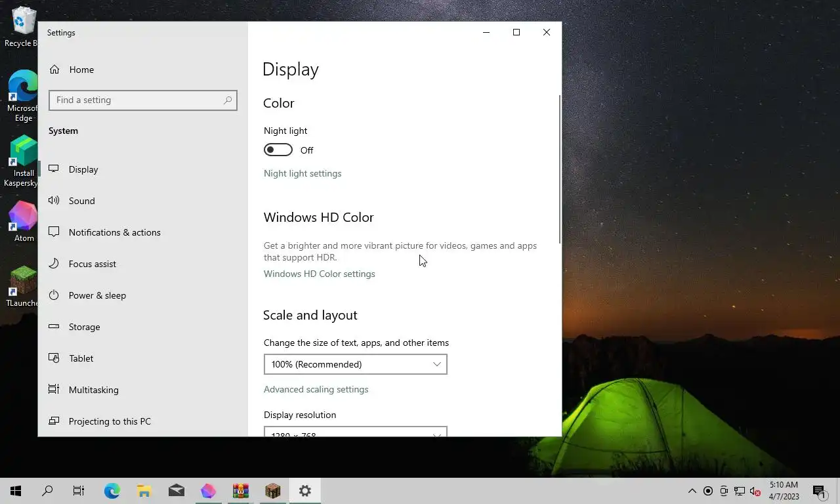Open Night light settings link
This screenshot has width=840, height=504.
pyautogui.click(x=303, y=174)
